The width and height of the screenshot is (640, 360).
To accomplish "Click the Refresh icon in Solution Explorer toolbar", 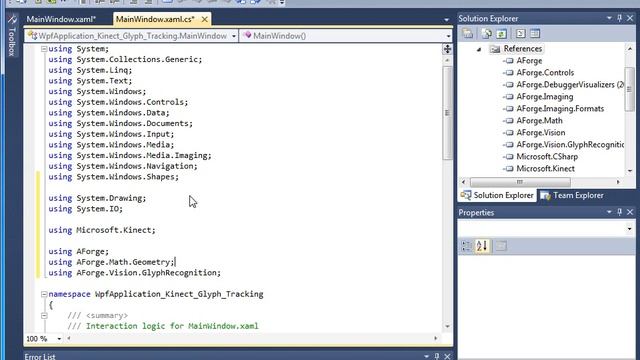I will 501,34.
